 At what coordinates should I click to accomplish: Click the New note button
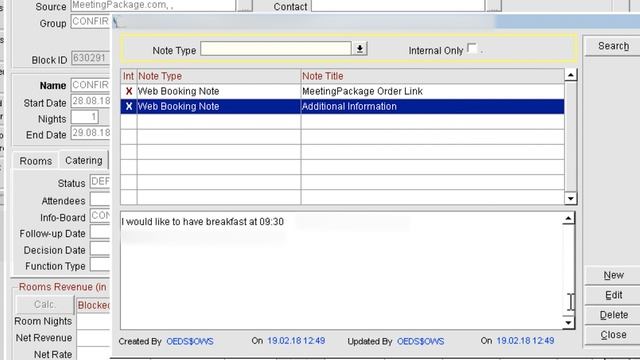613,275
